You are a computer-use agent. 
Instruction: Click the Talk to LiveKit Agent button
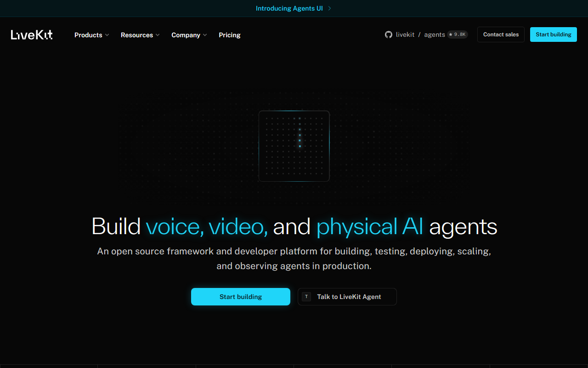347,297
